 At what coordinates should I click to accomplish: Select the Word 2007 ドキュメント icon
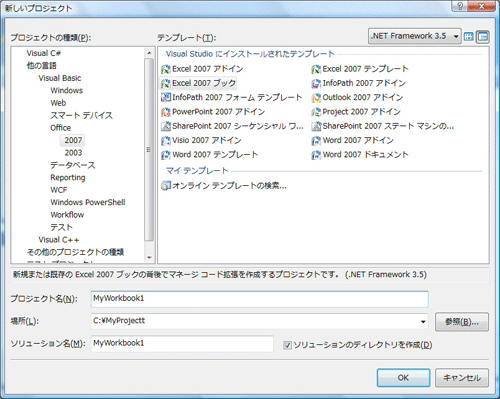click(316, 155)
